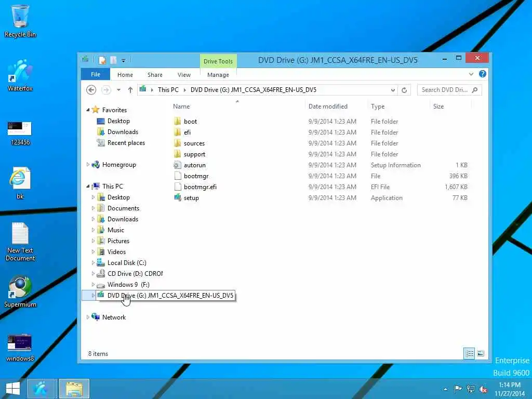Image resolution: width=532 pixels, height=399 pixels.
Task: Click This PC in the address bar
Action: [168, 89]
